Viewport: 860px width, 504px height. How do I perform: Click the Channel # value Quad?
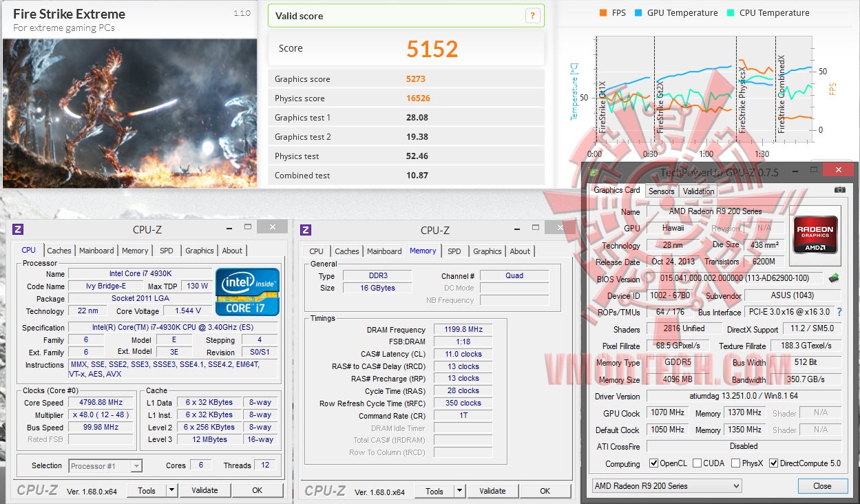coord(514,275)
